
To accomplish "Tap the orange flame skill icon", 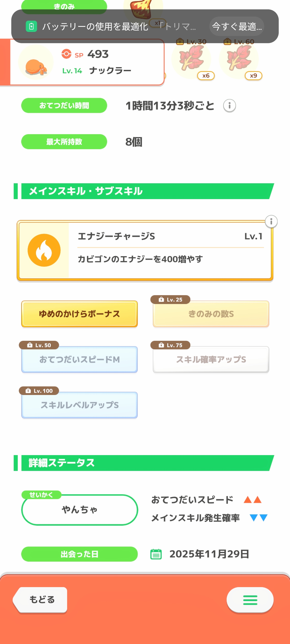I will pos(44,250).
